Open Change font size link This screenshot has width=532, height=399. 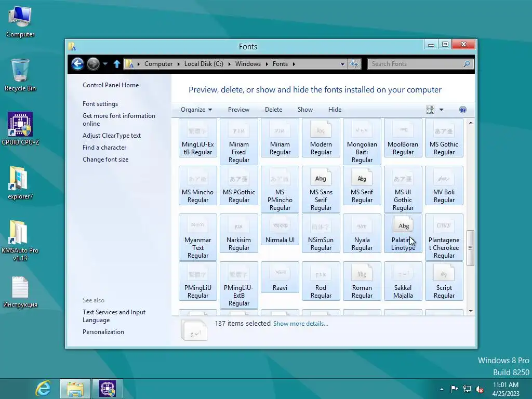105,159
